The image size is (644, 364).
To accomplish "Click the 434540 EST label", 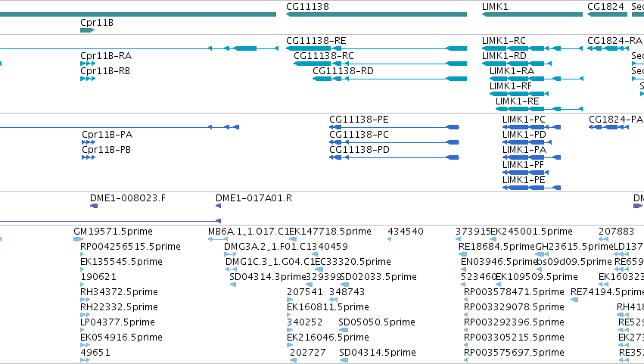I will pyautogui.click(x=406, y=232).
